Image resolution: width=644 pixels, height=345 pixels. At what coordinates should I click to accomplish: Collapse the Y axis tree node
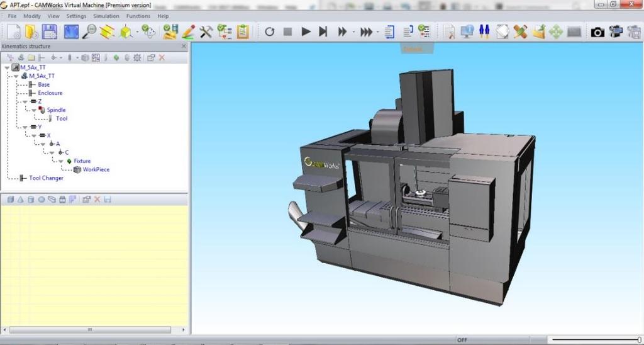25,127
